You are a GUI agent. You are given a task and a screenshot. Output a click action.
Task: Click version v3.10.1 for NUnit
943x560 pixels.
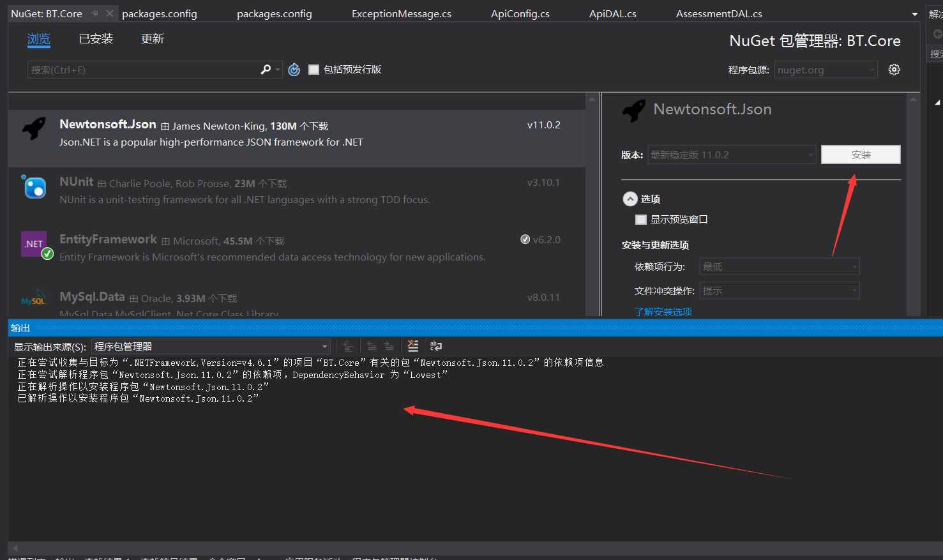pos(543,183)
